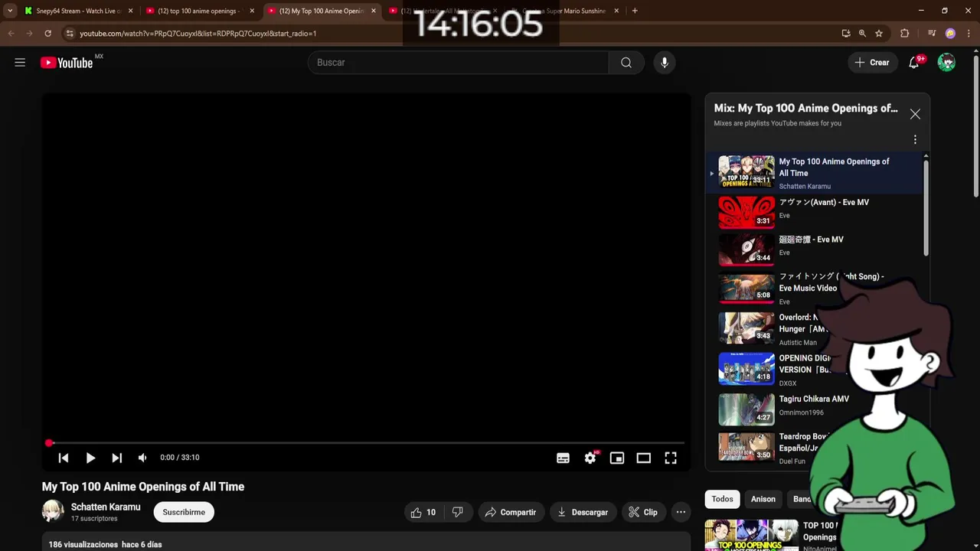Click the browser address bar URL

(198, 34)
